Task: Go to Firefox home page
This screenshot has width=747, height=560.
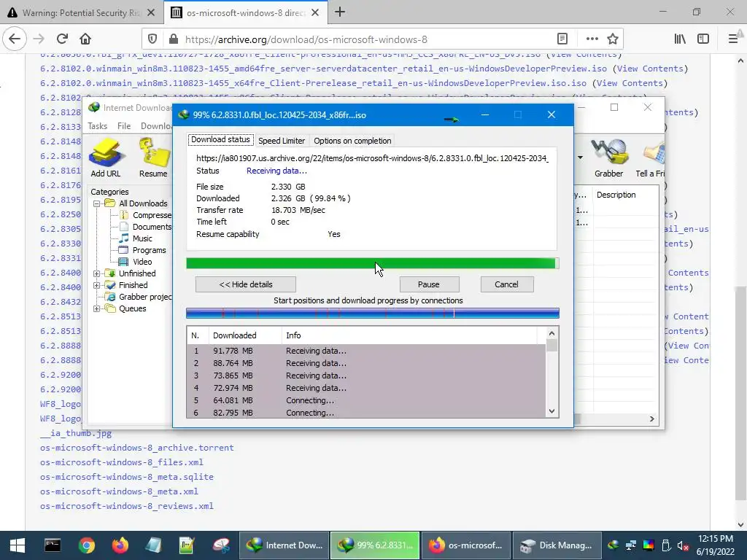Action: pyautogui.click(x=85, y=39)
